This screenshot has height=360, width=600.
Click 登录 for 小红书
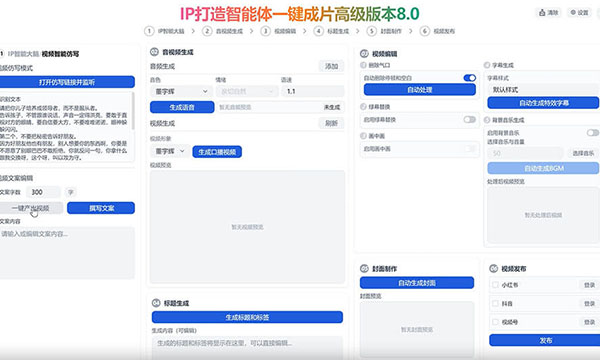pyautogui.click(x=589, y=285)
